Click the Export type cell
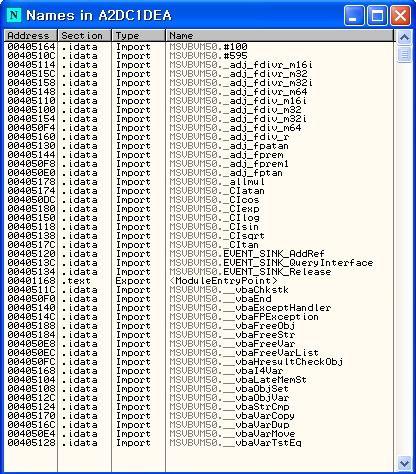Screen dimensions: 416x474 (x=133, y=281)
